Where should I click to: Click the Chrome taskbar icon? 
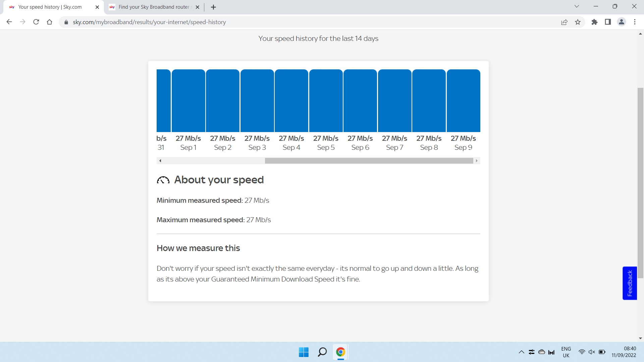(340, 352)
